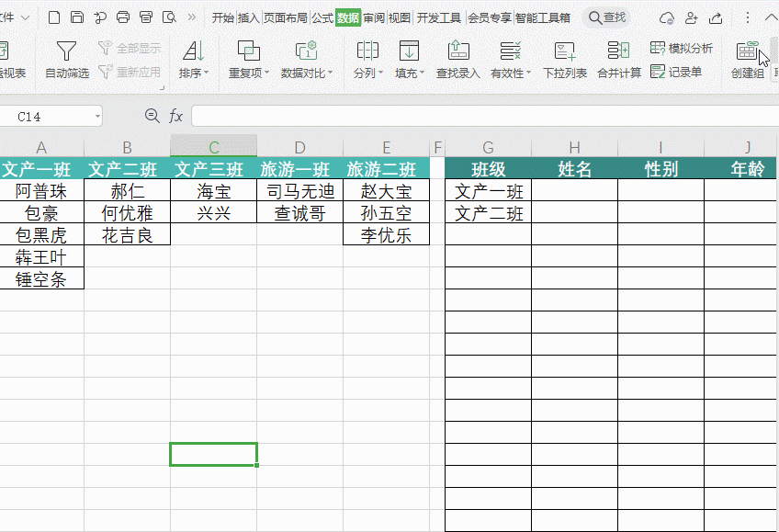Screen dimensions: 779x532
Task: Expand the Sort dropdown arrow
Action: 206,74
